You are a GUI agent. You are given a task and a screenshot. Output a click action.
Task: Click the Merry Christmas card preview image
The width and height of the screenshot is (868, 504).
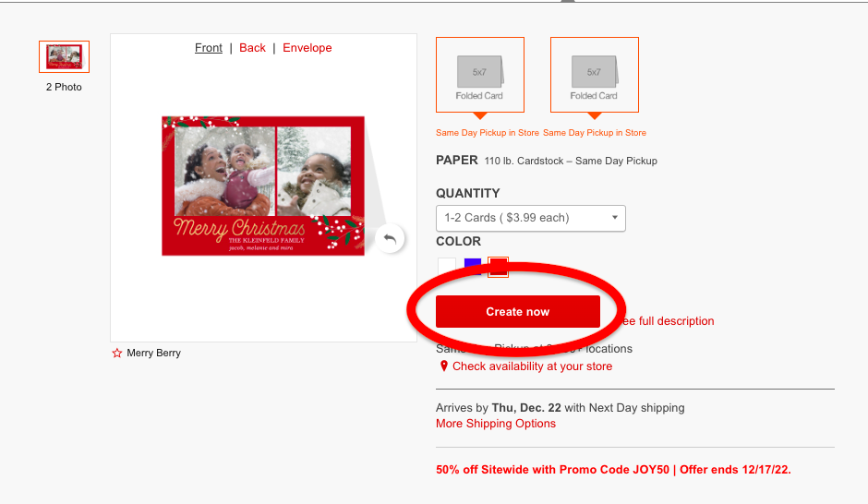263,186
